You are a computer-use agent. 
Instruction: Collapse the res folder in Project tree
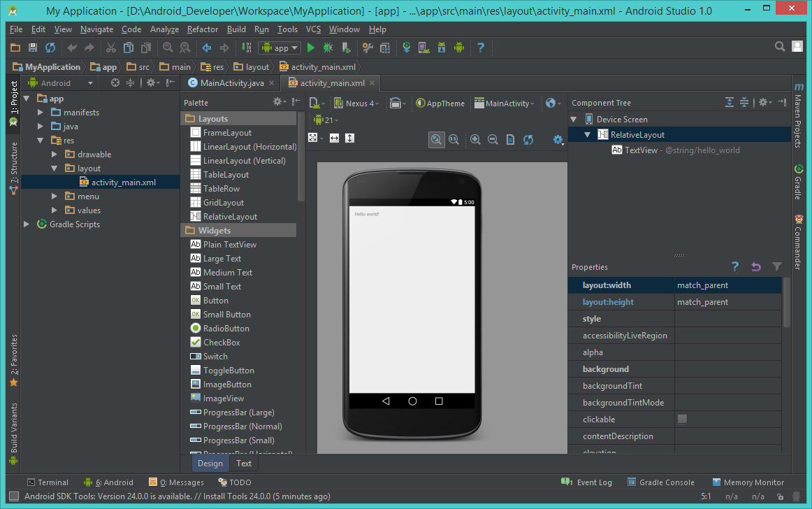(x=40, y=140)
